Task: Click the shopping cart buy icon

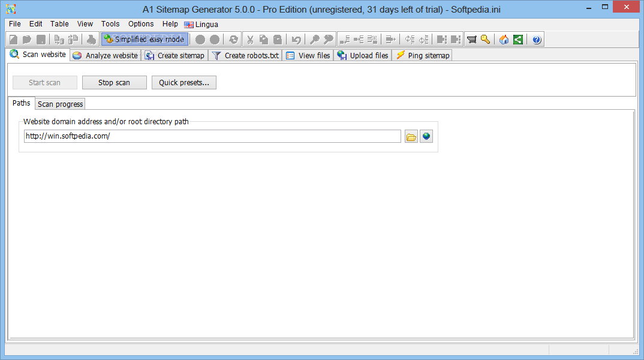Action: click(x=472, y=40)
